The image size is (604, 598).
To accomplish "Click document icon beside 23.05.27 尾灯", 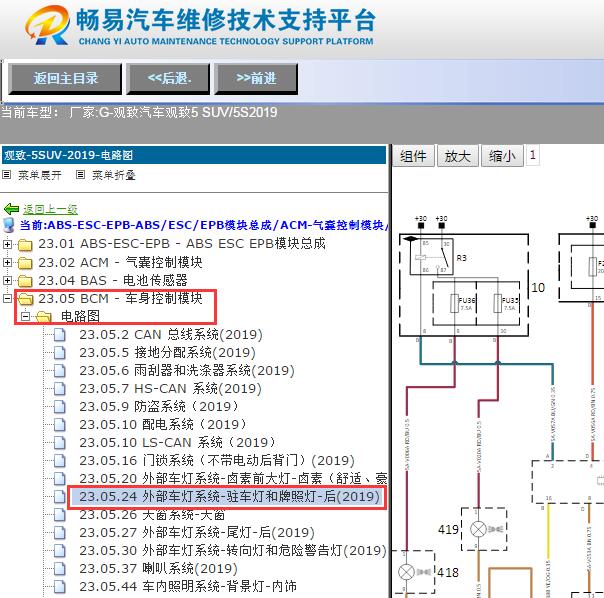I will tap(60, 532).
